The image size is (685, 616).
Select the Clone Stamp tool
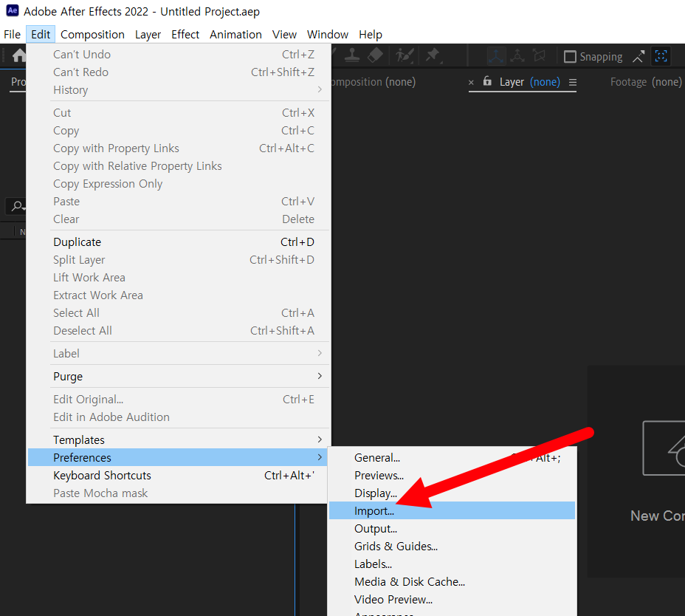click(x=352, y=55)
